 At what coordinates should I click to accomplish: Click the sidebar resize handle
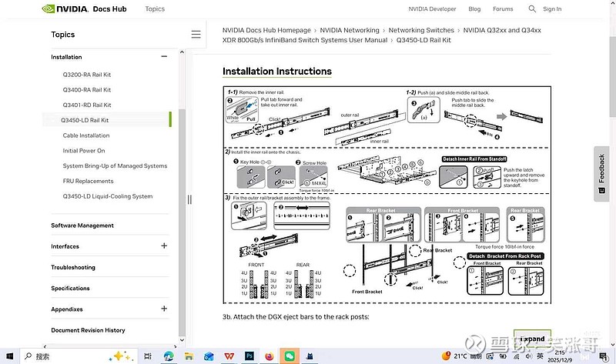point(189,199)
